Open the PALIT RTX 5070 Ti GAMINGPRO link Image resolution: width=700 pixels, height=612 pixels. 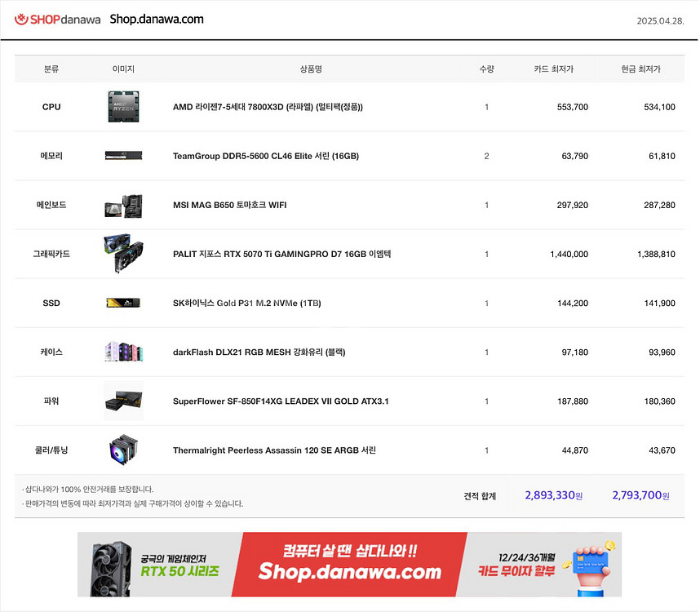point(282,255)
